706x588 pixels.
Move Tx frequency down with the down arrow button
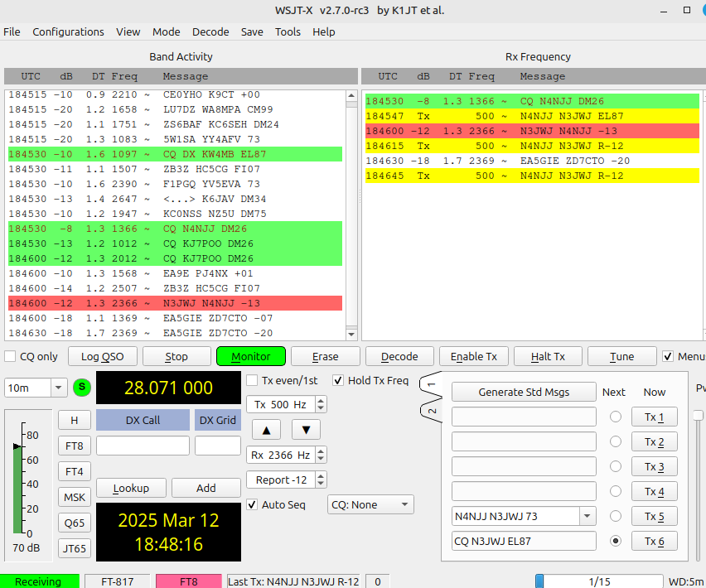click(x=306, y=430)
